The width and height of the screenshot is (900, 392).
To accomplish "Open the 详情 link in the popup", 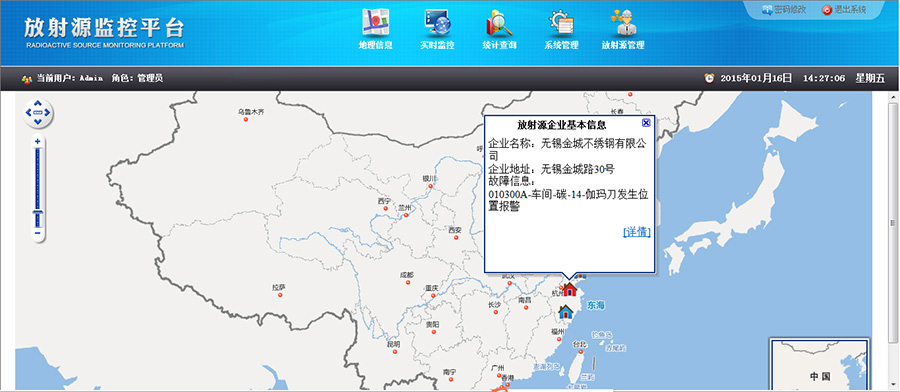I will (637, 232).
